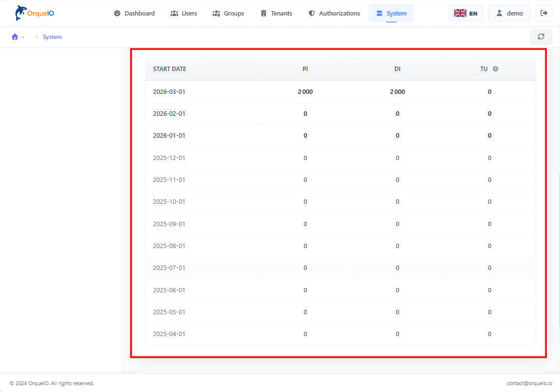Click the Groups multi-user icon

coord(216,13)
